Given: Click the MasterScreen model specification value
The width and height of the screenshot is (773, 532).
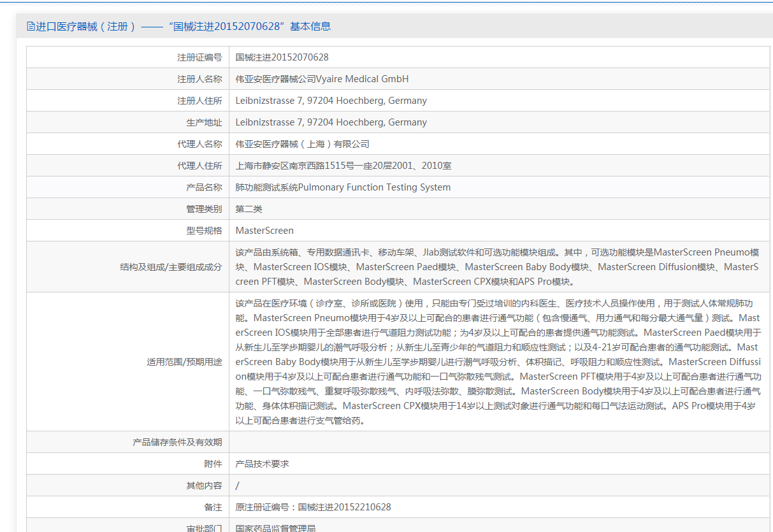Looking at the screenshot, I should pyautogui.click(x=264, y=231).
